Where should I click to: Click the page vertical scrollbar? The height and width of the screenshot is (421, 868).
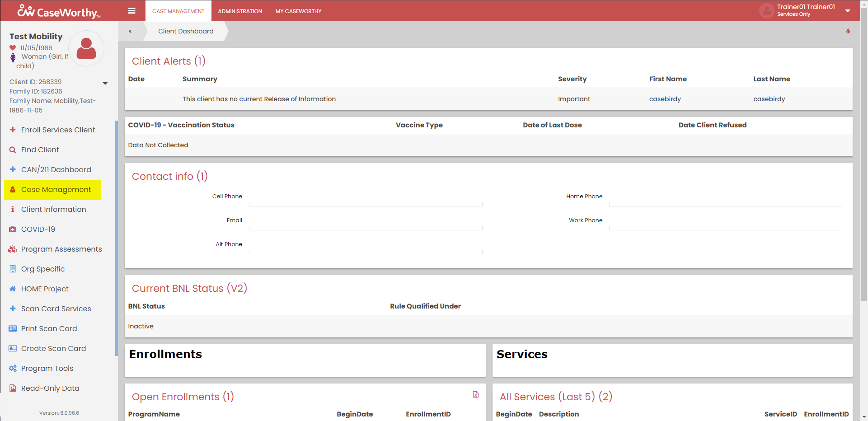coord(864,181)
